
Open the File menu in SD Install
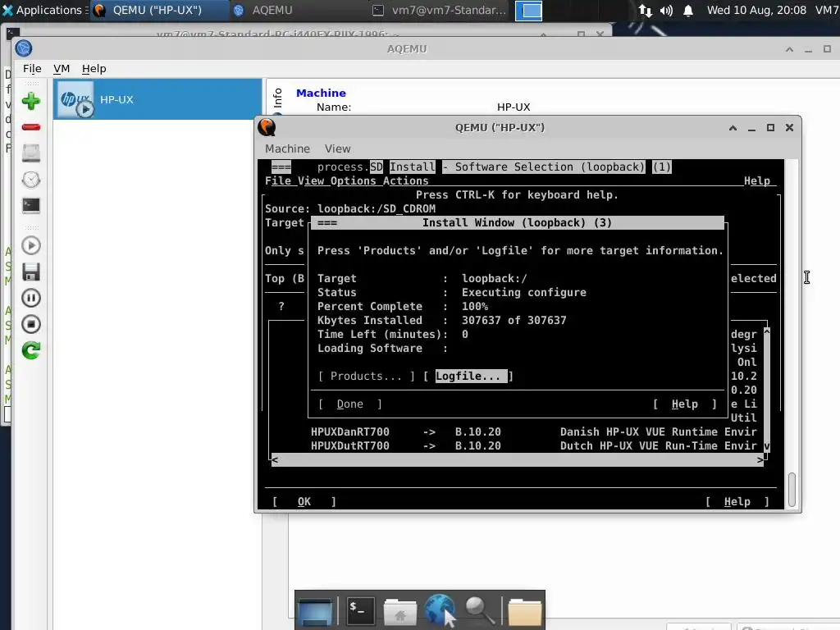277,181
